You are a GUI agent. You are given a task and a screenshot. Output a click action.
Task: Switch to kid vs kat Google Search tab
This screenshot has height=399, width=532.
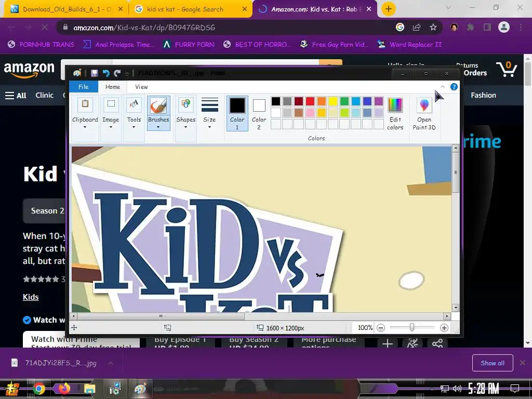tap(190, 9)
